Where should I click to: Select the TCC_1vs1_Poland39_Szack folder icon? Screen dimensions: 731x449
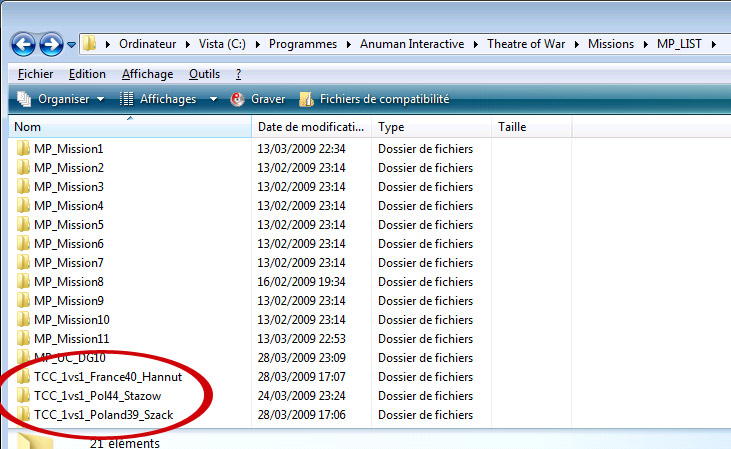pyautogui.click(x=24, y=415)
